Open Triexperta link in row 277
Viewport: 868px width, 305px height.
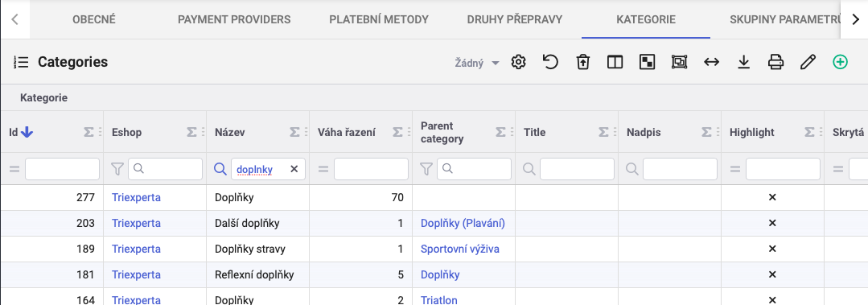point(136,197)
